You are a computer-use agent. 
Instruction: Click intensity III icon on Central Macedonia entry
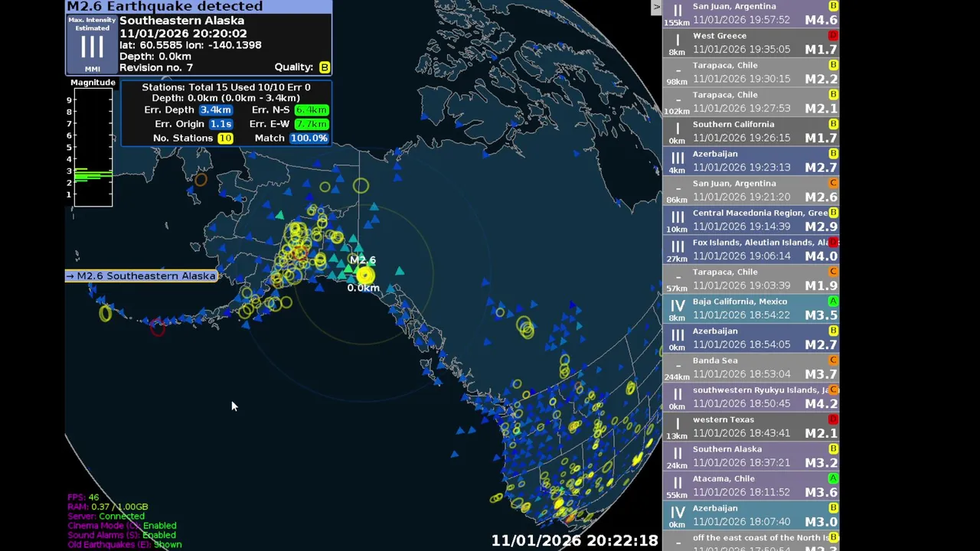(678, 217)
